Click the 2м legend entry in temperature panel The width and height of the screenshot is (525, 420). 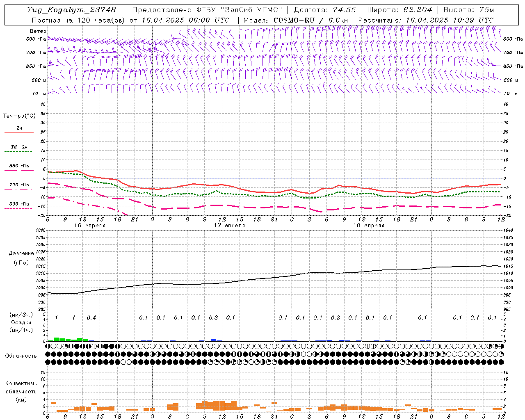click(19, 128)
